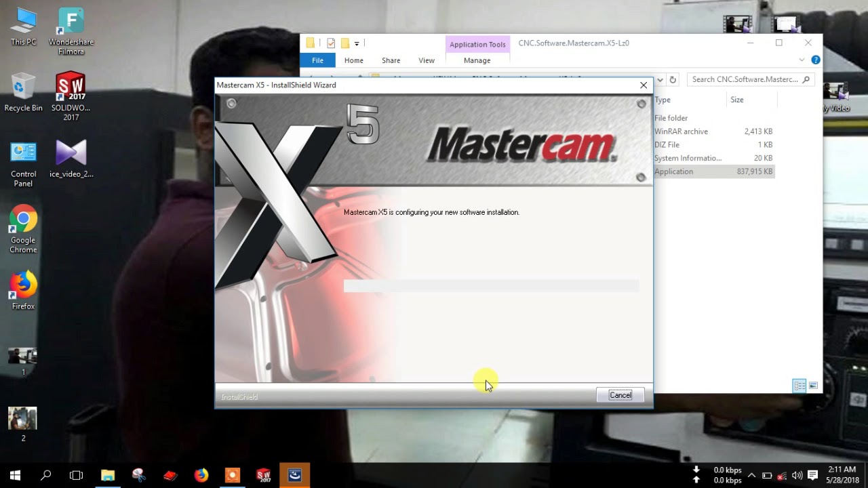868x488 pixels.
Task: Open taskbar Search
Action: pyautogui.click(x=45, y=475)
